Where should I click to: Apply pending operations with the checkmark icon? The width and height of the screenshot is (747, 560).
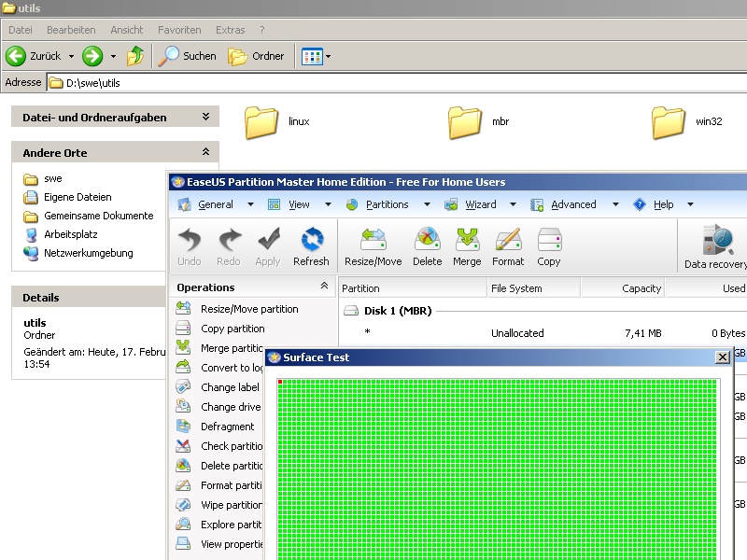pos(268,246)
